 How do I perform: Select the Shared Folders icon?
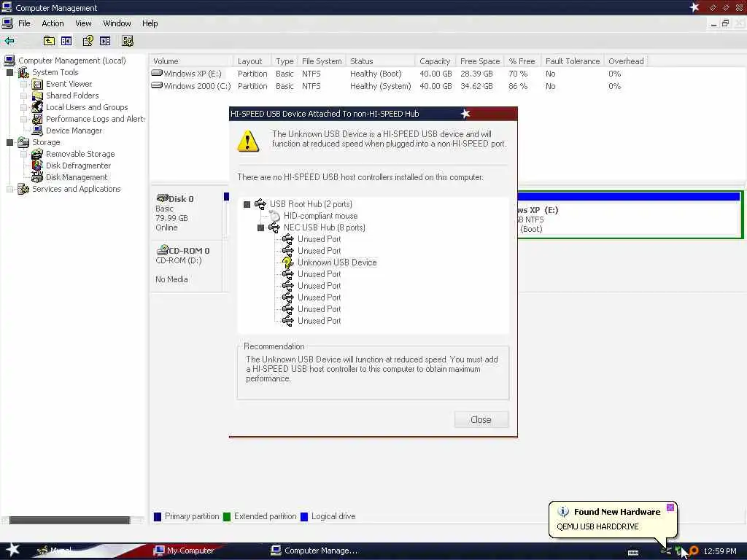pyautogui.click(x=37, y=96)
